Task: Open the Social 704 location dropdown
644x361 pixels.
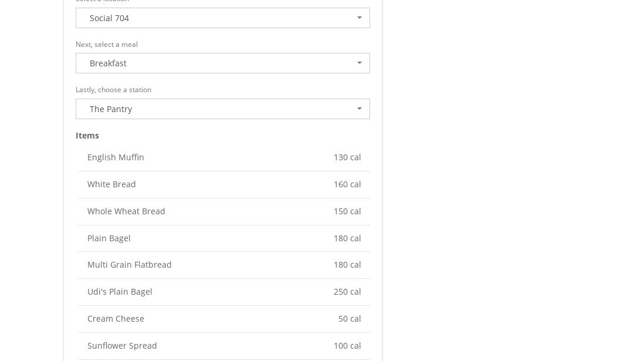Action: pos(222,18)
